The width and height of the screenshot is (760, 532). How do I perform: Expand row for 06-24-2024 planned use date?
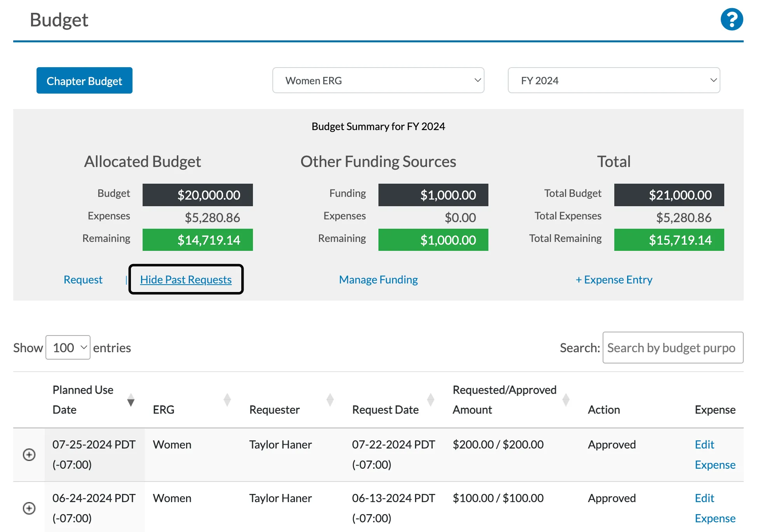click(x=29, y=508)
